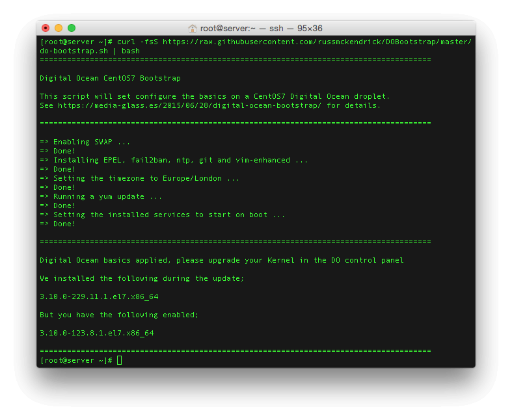
Task: Click the terminal cursor at bottom prompt
Action: coord(120,360)
